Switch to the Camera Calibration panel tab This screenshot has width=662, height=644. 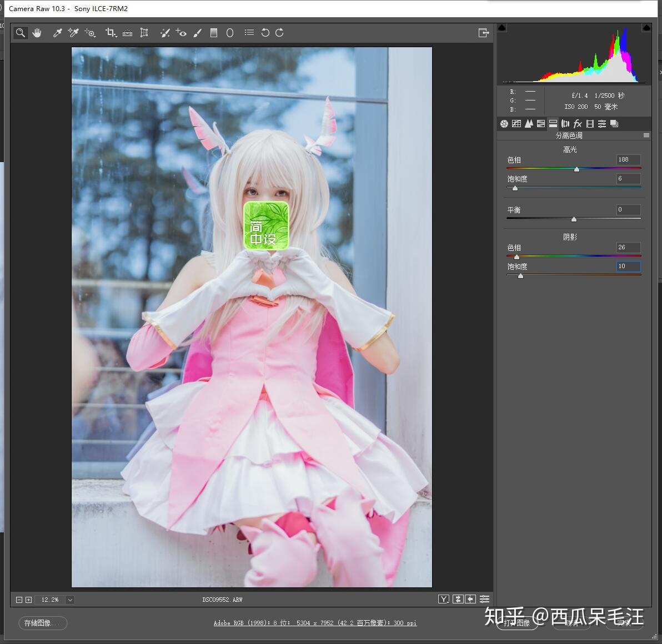[x=590, y=124]
